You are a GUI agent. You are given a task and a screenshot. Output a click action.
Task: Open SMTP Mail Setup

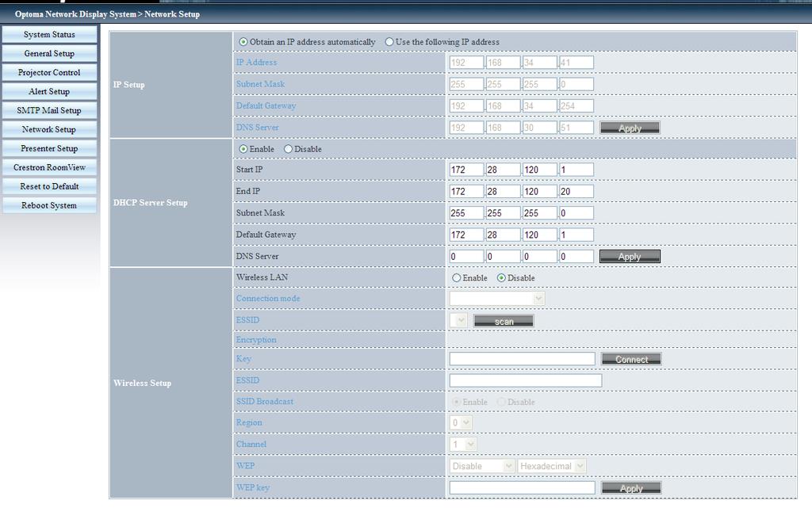point(49,111)
